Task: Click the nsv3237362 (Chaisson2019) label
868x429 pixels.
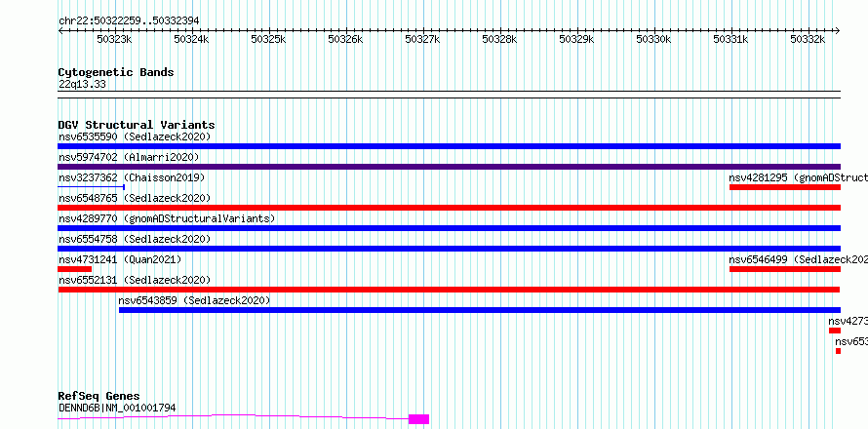Action: click(132, 177)
